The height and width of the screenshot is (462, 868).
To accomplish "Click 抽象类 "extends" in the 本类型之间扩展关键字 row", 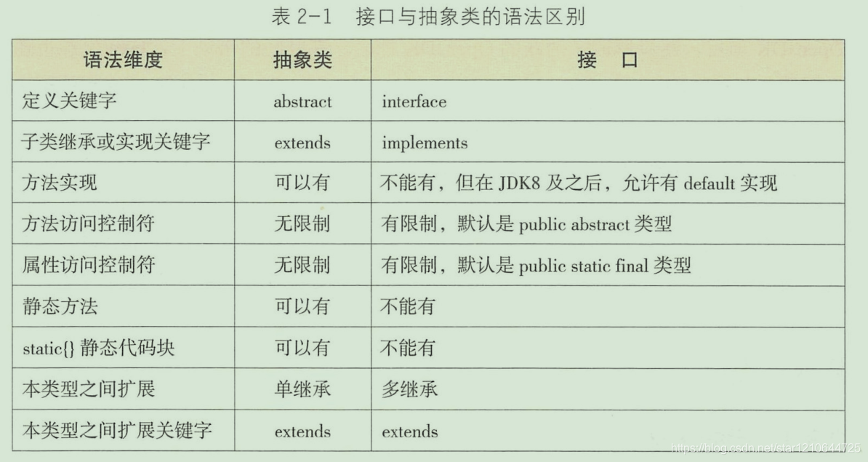I will pos(302,431).
